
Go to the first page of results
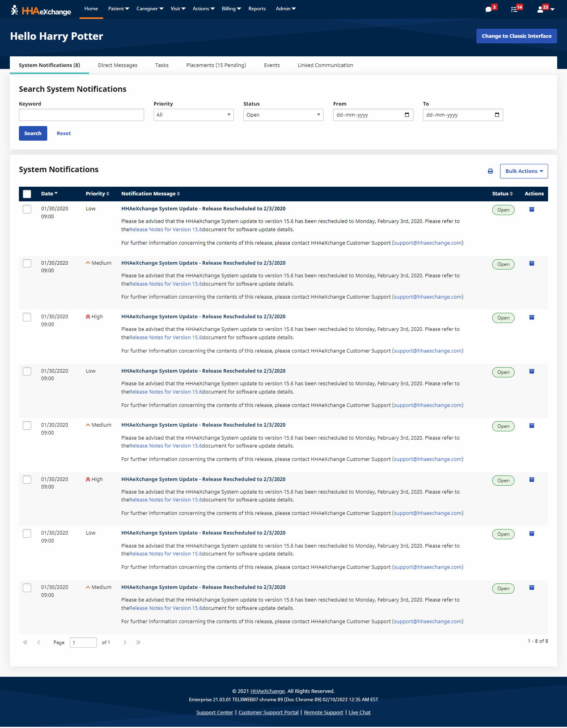point(25,642)
